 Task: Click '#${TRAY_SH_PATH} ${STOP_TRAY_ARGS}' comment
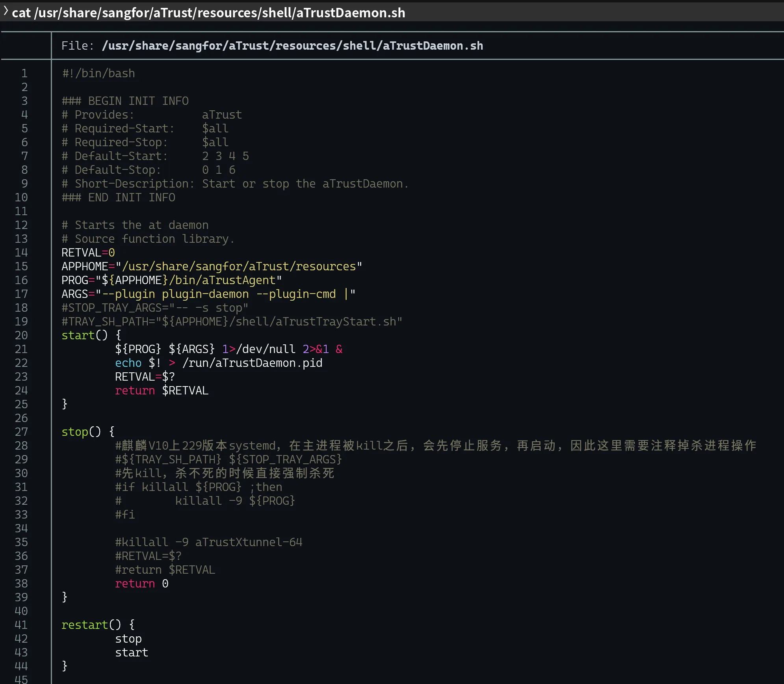coord(229,459)
